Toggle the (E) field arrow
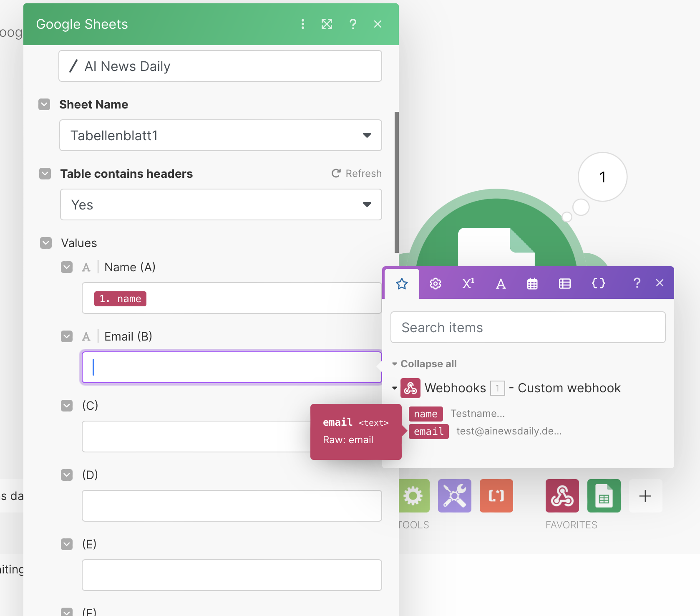Screen dimensions: 700x616 (67, 544)
